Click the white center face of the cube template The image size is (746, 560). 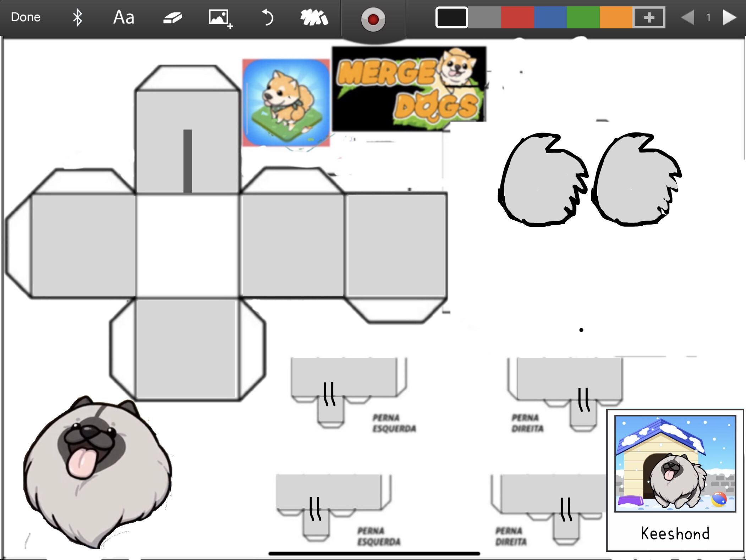(188, 246)
